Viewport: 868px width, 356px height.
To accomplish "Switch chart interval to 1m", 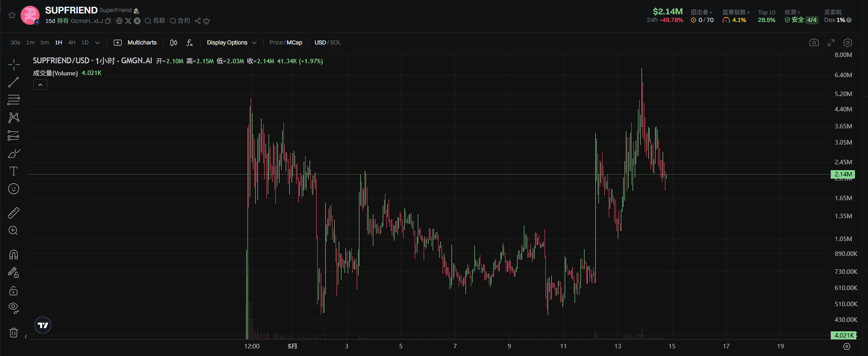I will [31, 43].
